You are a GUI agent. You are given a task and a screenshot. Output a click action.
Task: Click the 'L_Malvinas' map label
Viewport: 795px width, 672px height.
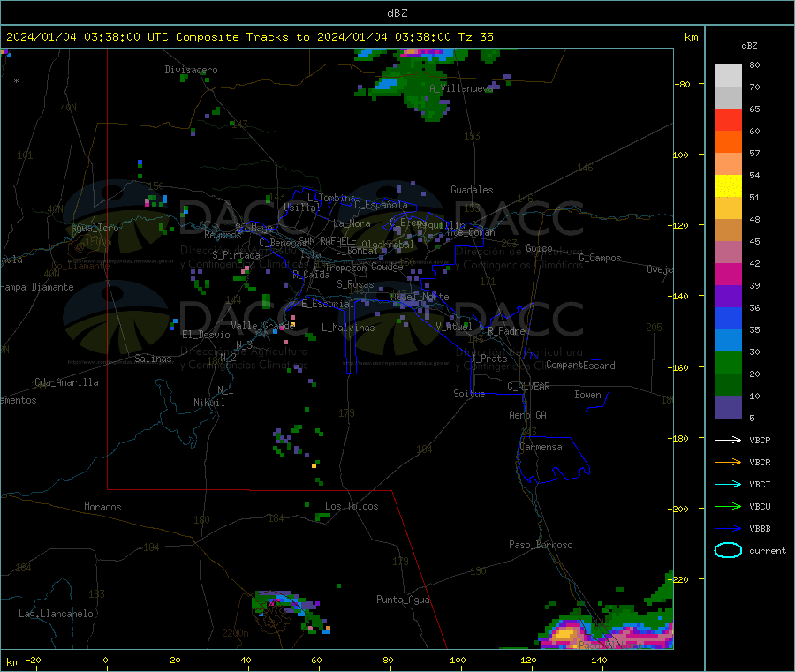tap(348, 328)
